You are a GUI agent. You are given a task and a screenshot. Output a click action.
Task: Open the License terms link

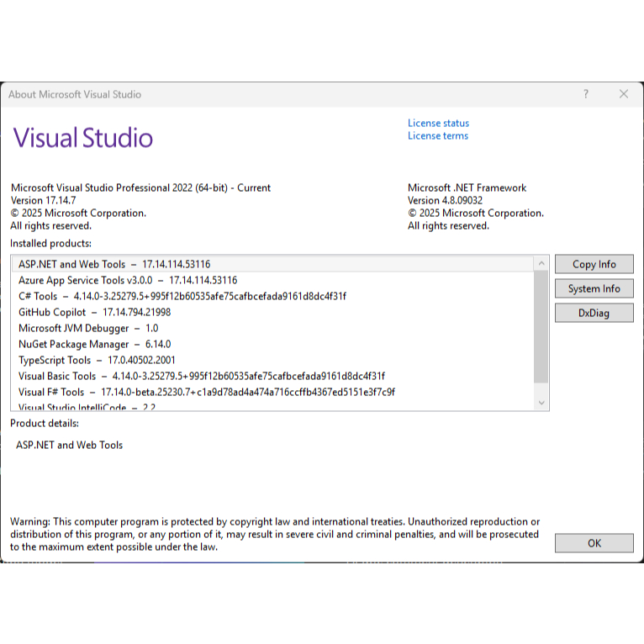pyautogui.click(x=438, y=136)
